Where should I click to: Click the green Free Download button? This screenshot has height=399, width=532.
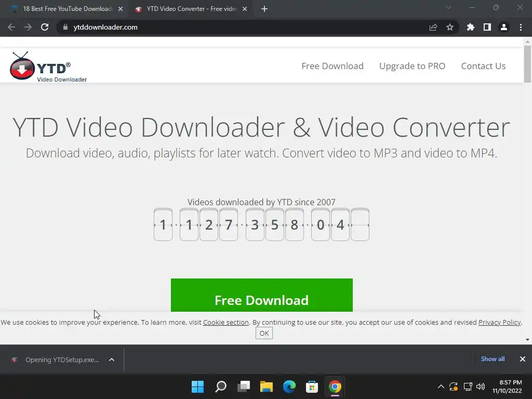coord(262,295)
